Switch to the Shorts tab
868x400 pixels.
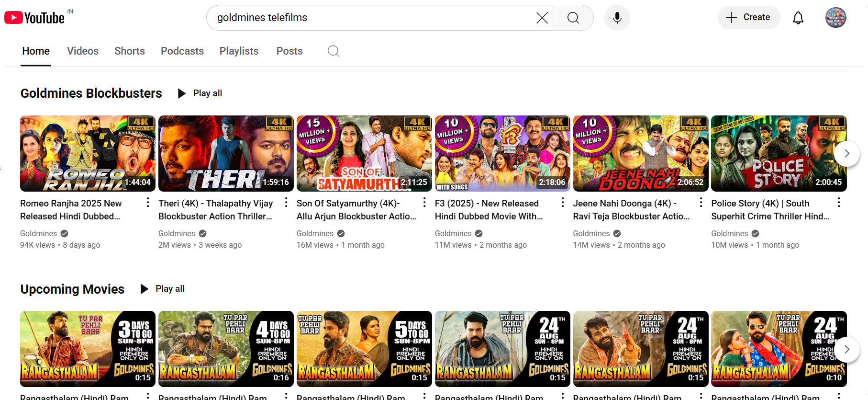point(130,51)
